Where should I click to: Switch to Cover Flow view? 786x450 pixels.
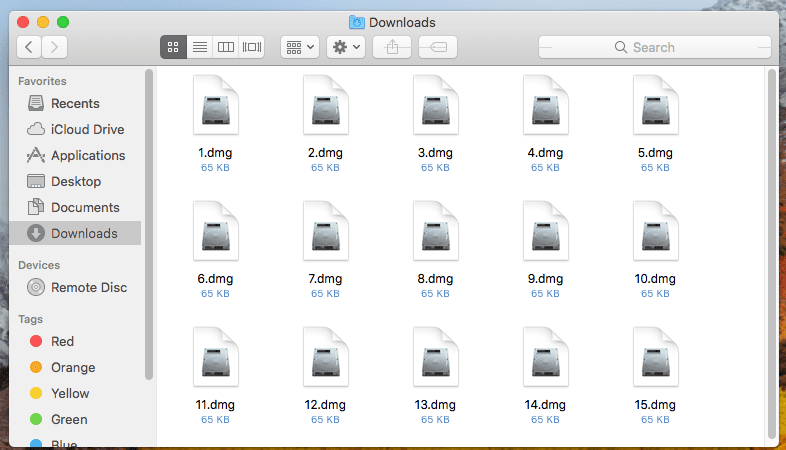click(252, 47)
